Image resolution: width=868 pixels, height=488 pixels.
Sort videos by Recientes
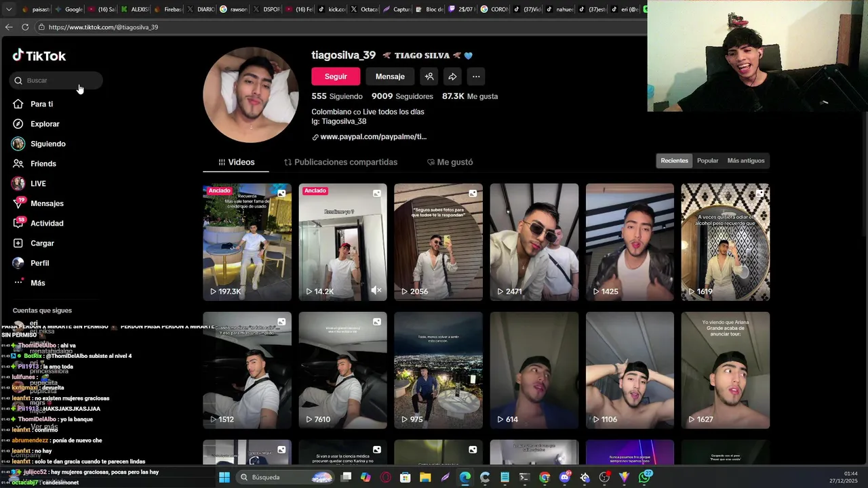tap(674, 161)
